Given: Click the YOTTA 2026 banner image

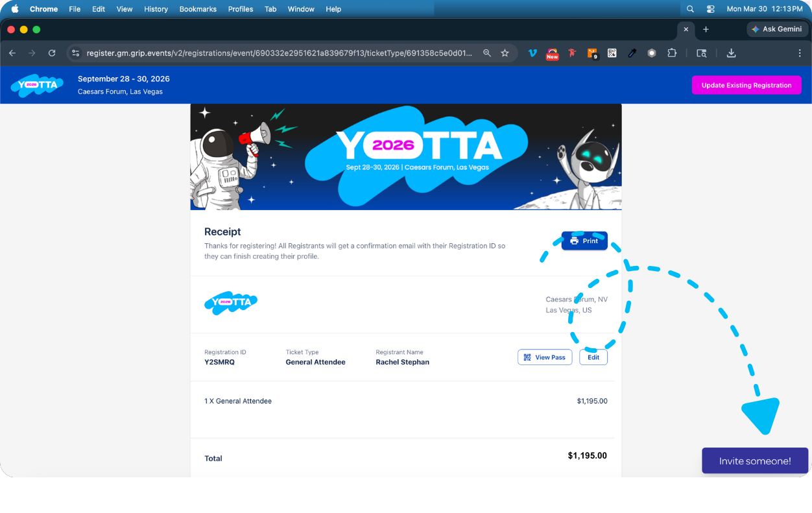Looking at the screenshot, I should (x=406, y=156).
